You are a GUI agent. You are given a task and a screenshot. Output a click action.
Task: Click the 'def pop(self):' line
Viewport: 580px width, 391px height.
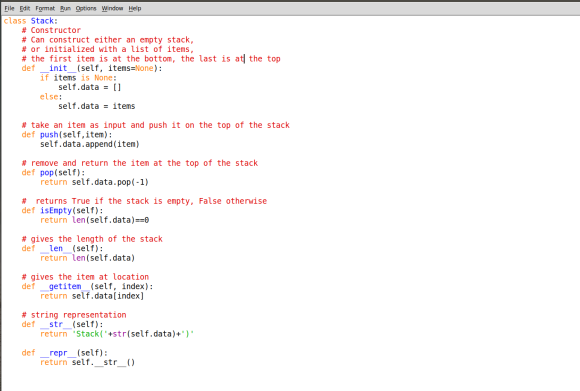[53, 173]
